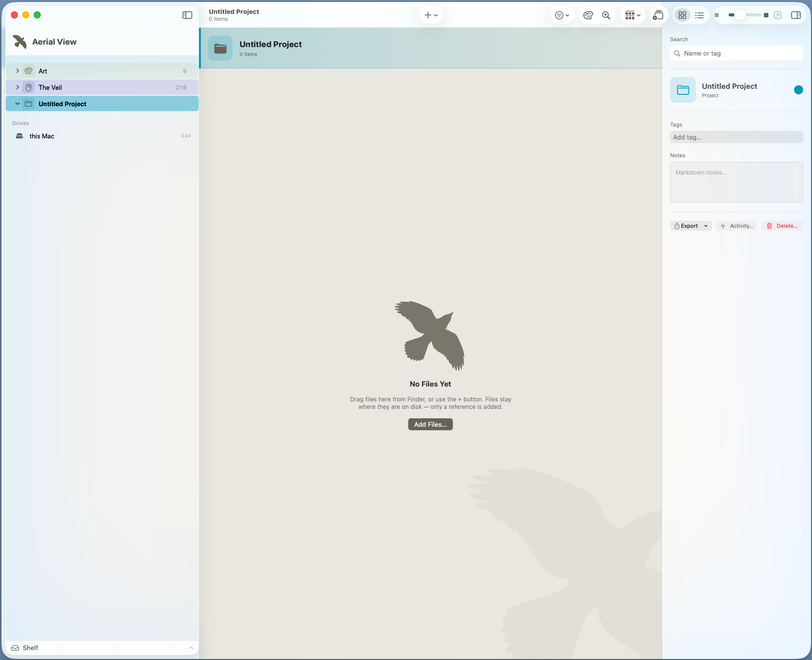The width and height of the screenshot is (812, 660).
Task: Open the Export dropdown
Action: [691, 226]
